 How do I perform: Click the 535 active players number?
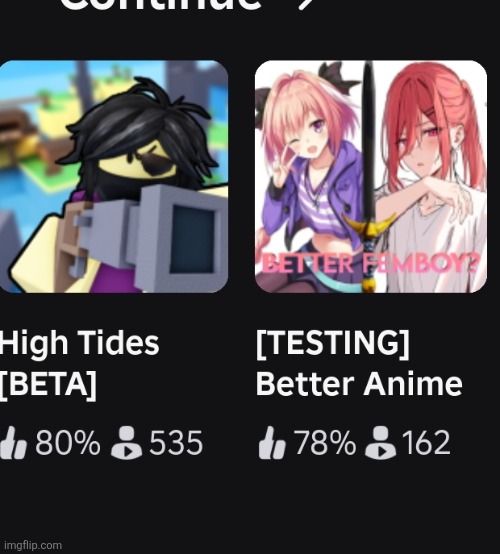coord(176,443)
